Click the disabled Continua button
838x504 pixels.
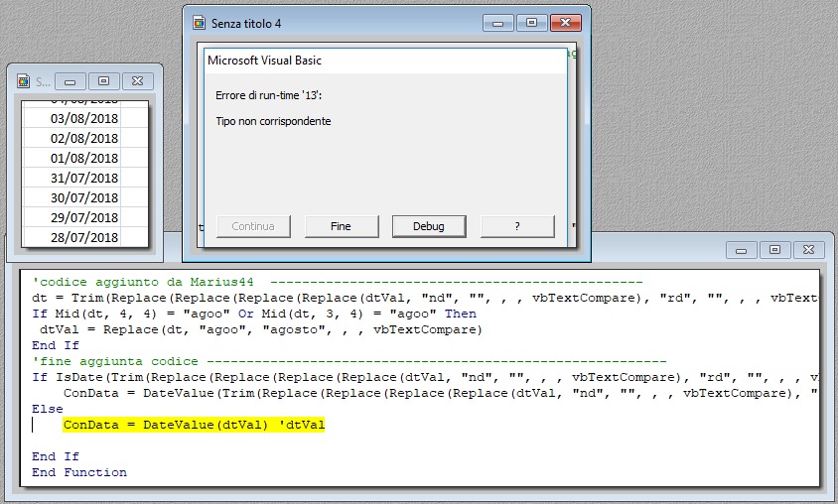(x=253, y=226)
